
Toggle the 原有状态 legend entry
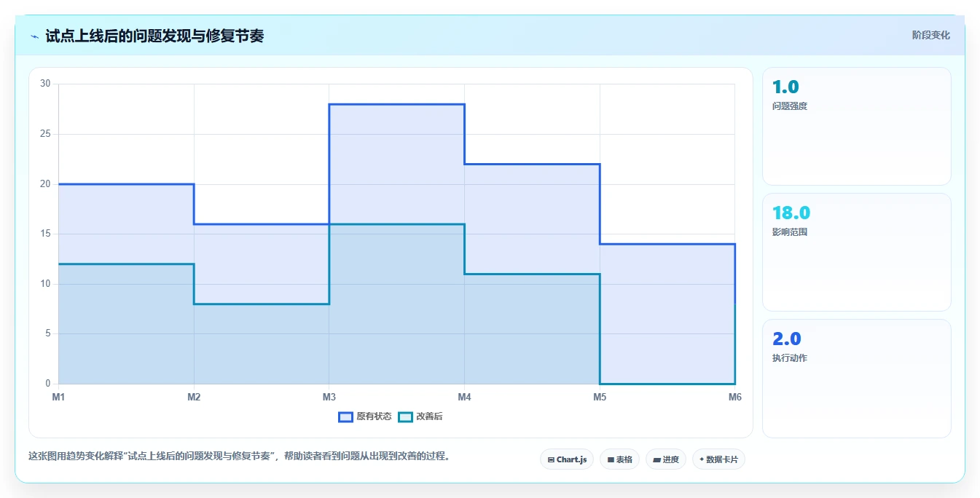365,417
